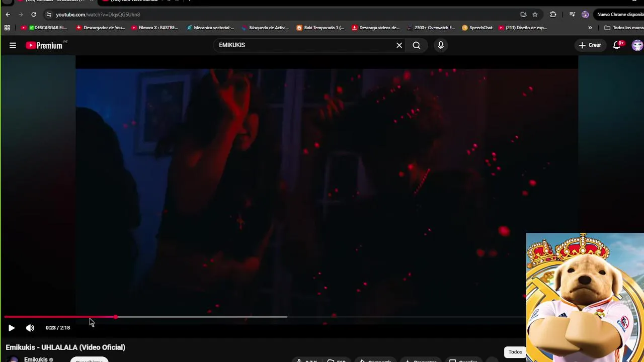Open DESCARGAR Fil... bookmark
The image size is (644, 362).
pyautogui.click(x=44, y=28)
